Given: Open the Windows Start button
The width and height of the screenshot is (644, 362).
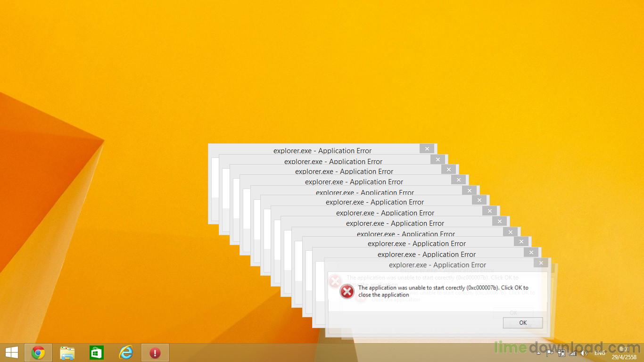Looking at the screenshot, I should 11,353.
